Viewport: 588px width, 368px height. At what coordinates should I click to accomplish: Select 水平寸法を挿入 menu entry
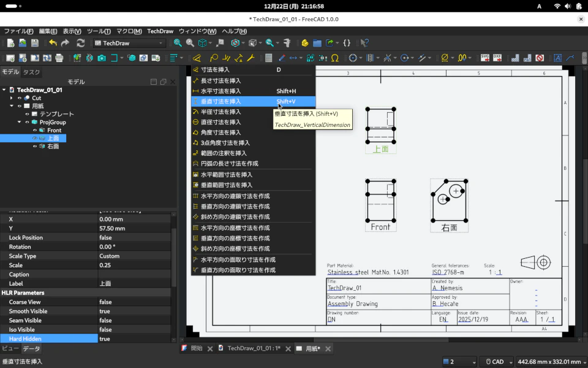[x=253, y=91]
